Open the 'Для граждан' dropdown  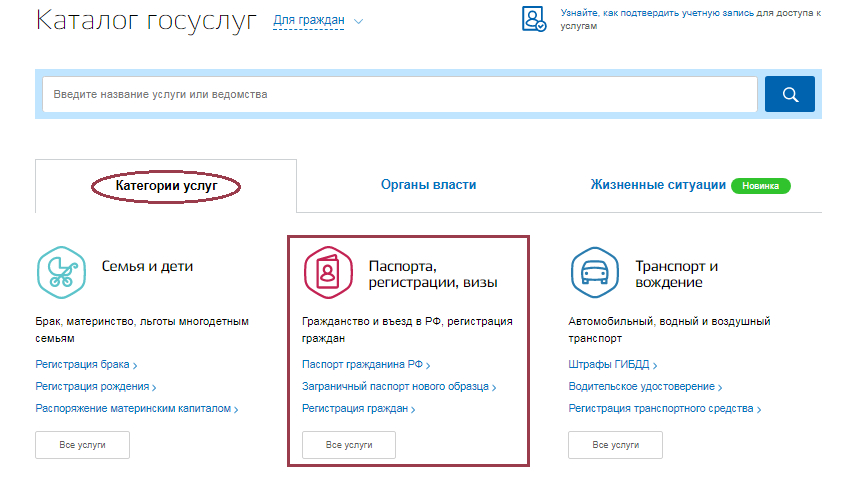(318, 20)
